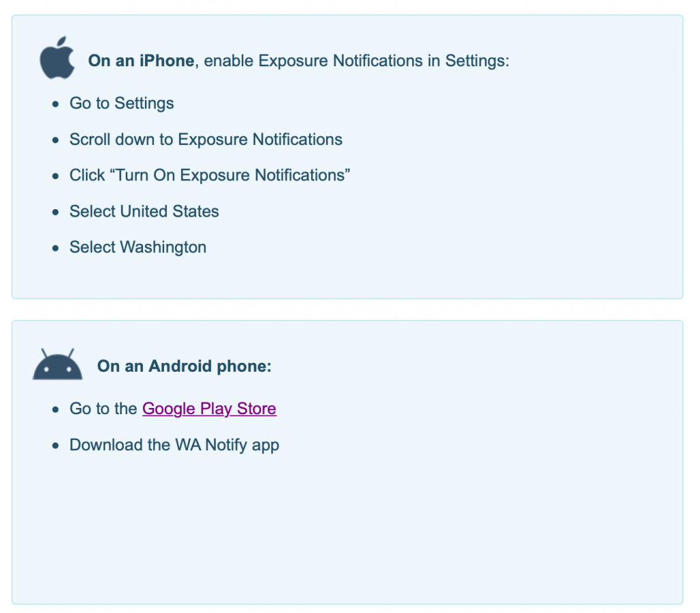Click the bullet beside "Go to Settings"
Image resolution: width=700 pixels, height=613 pixels.
[x=56, y=104]
